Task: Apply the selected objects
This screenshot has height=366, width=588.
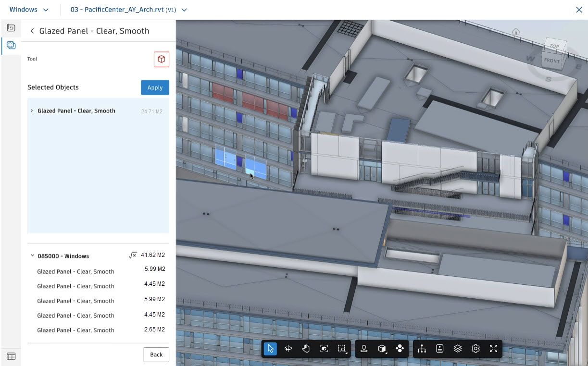Action: 155,87
